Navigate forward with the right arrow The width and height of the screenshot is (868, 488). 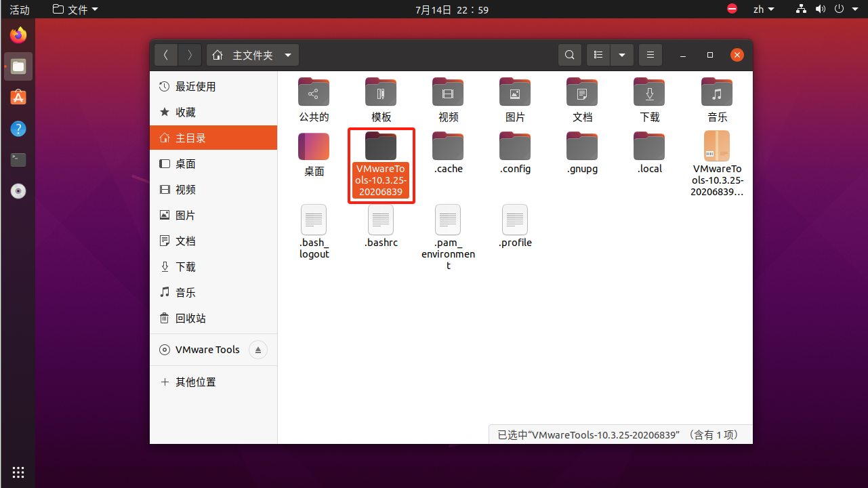pyautogui.click(x=190, y=55)
